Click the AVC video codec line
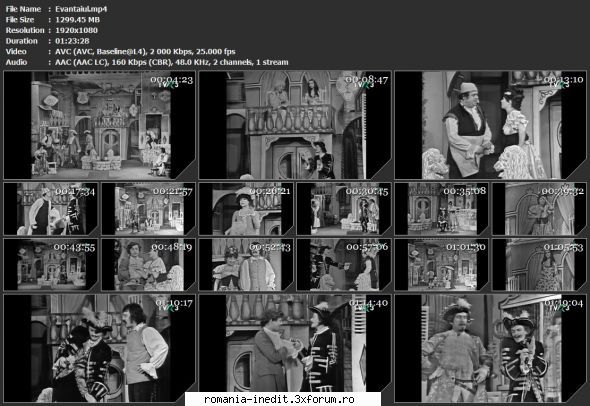The width and height of the screenshot is (590, 406). click(145, 52)
